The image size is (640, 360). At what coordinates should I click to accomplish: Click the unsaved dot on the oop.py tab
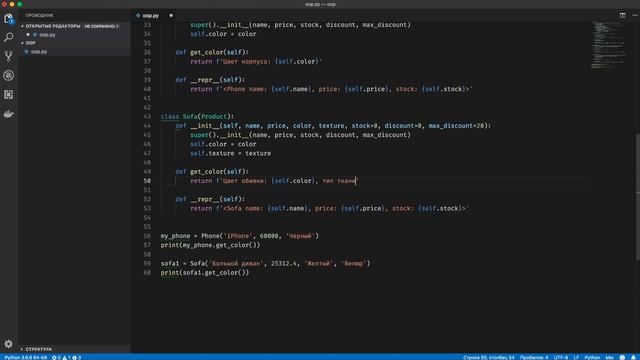pos(171,16)
